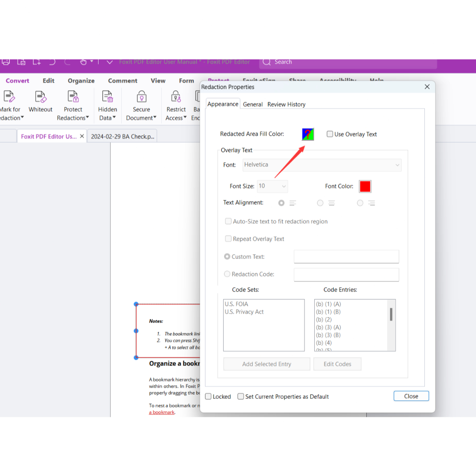Click the Protect Redactions icon

[x=73, y=97]
